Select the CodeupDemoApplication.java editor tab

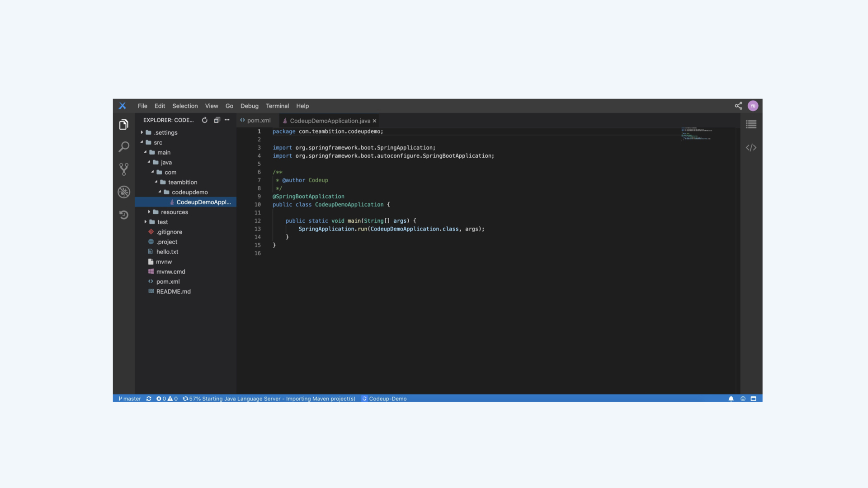330,121
